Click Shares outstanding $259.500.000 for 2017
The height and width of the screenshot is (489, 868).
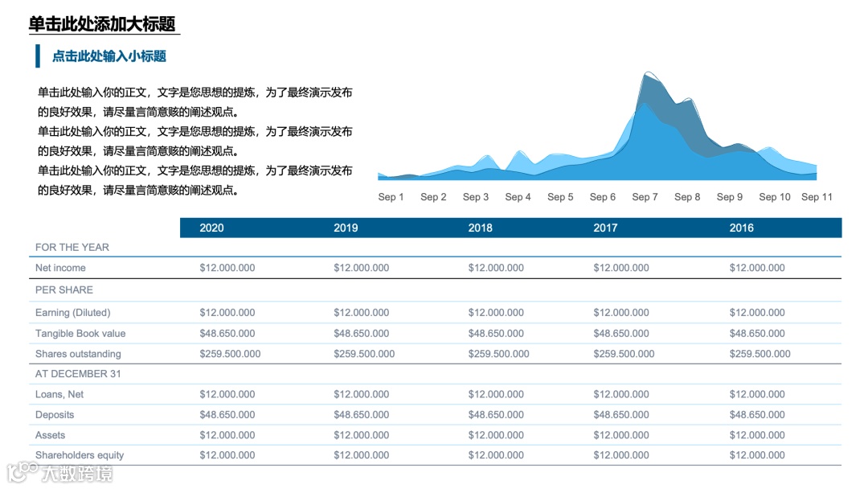click(624, 354)
